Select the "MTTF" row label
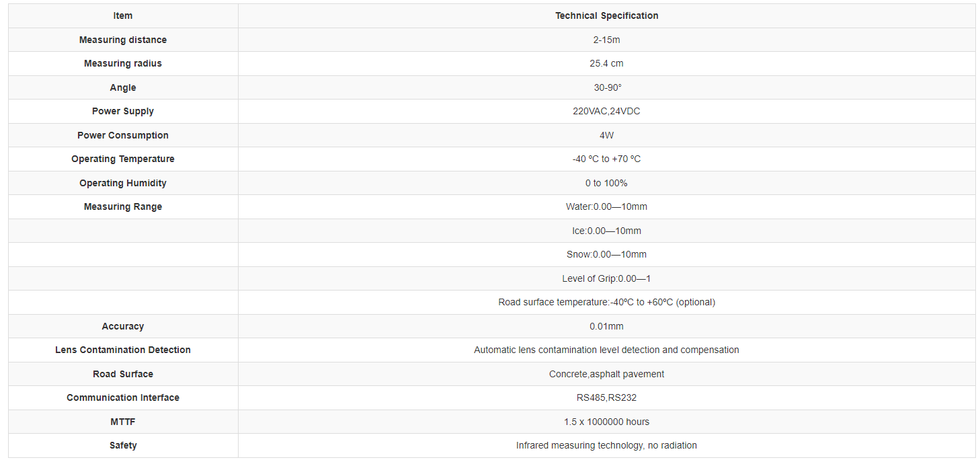This screenshot has width=980, height=462. (x=123, y=422)
